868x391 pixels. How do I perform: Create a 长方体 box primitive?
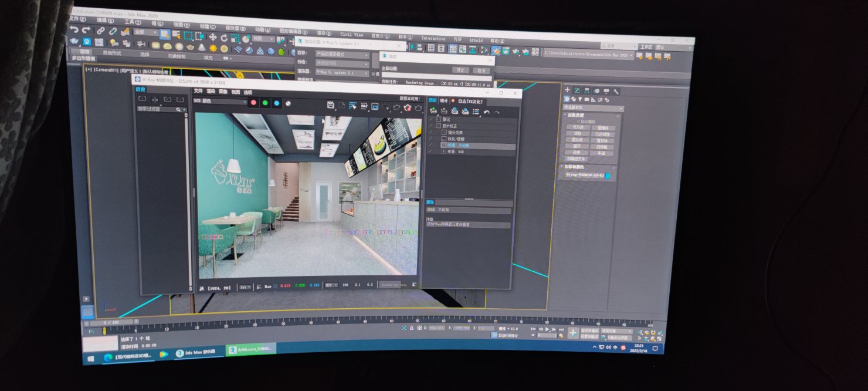tap(578, 127)
